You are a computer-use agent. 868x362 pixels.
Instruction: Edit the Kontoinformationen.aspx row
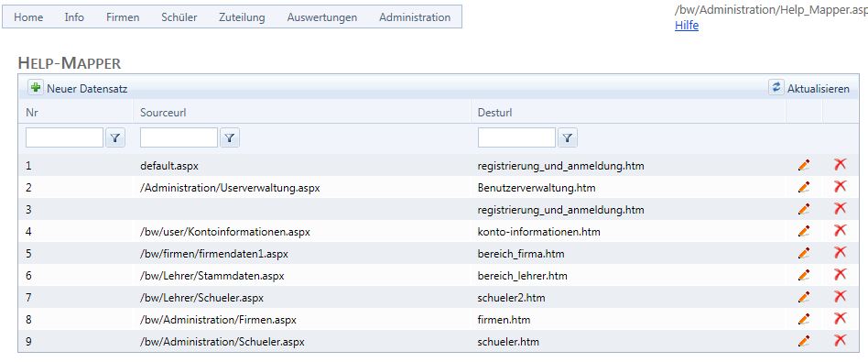click(x=804, y=231)
